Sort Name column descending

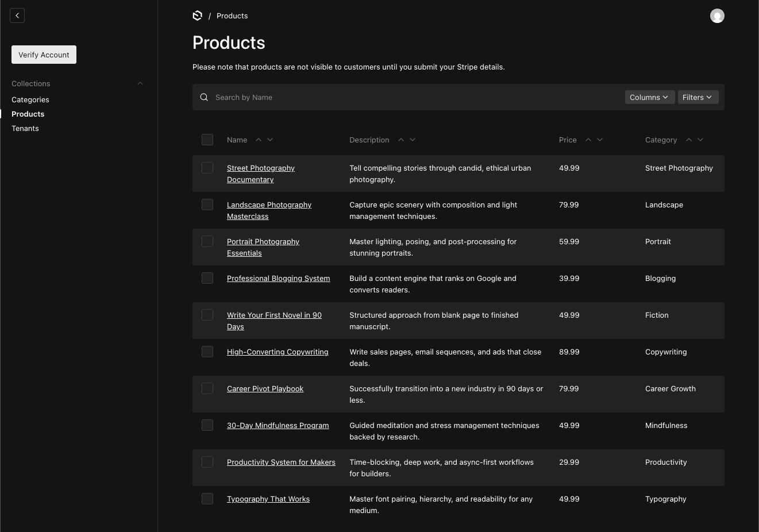(x=270, y=140)
